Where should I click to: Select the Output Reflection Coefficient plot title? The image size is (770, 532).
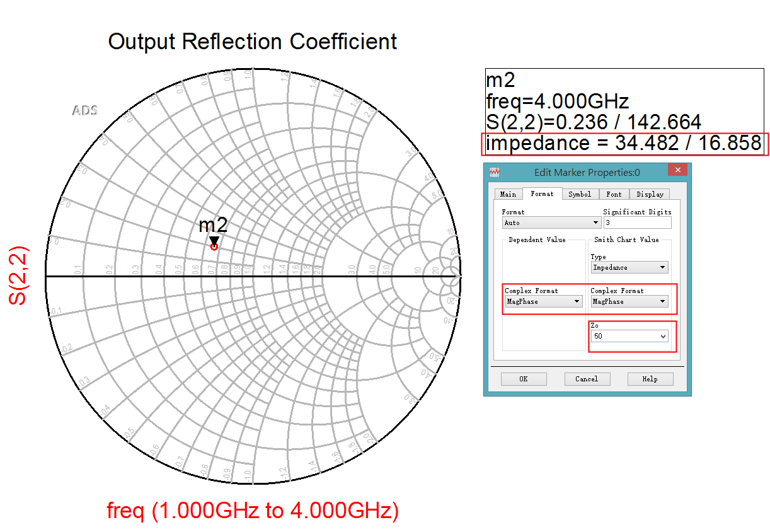tap(253, 42)
